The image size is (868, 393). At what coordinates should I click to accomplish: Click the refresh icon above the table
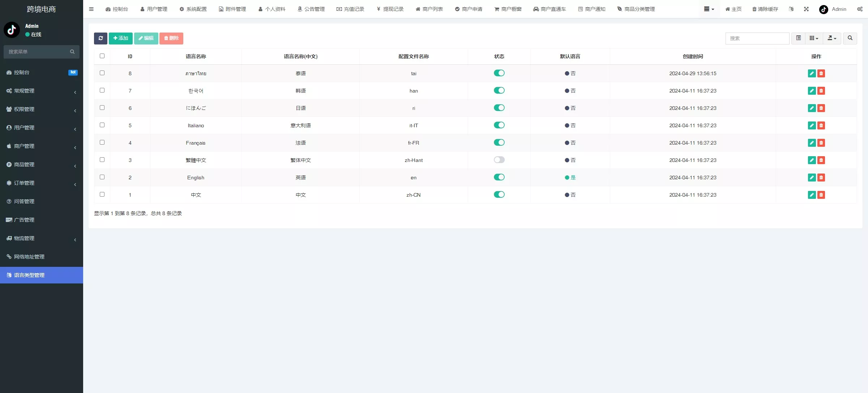coord(101,38)
